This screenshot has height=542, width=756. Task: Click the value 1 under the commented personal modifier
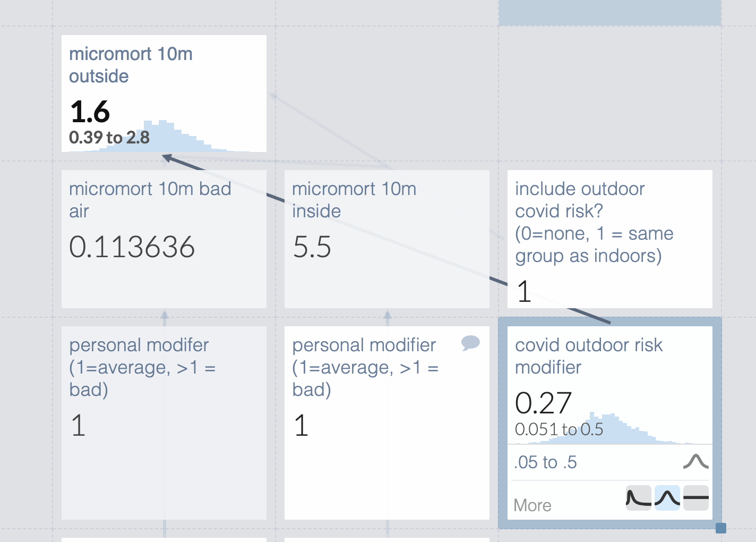coord(301,426)
